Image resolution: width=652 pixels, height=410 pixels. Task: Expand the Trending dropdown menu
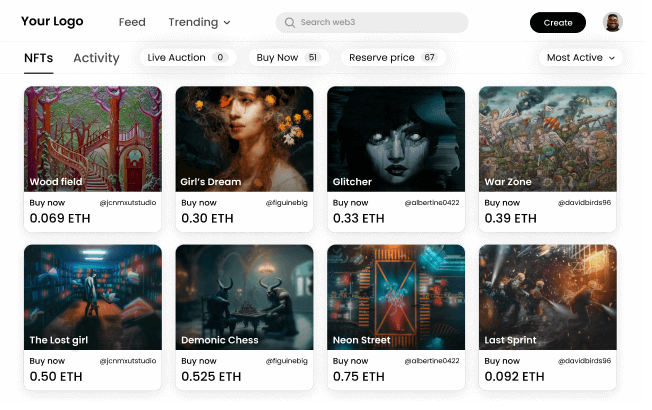[199, 22]
